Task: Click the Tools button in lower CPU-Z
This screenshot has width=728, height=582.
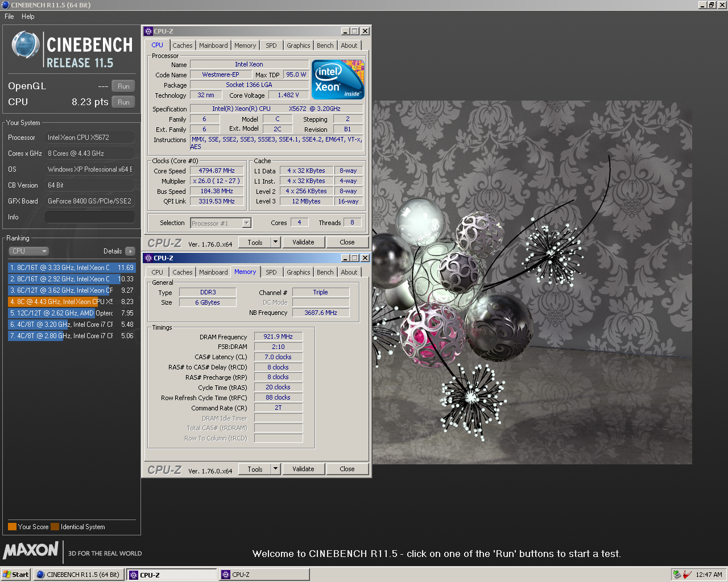Action: [255, 469]
